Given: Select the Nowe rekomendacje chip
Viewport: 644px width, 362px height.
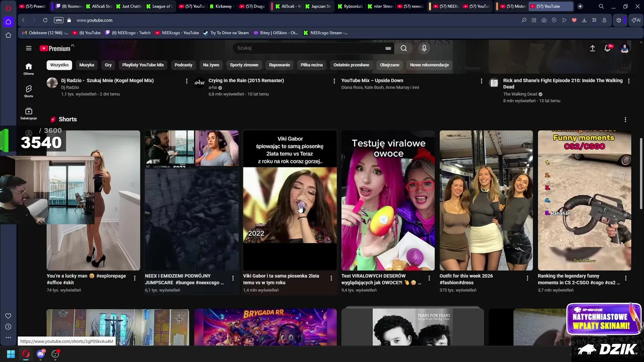Looking at the screenshot, I should click(429, 65).
